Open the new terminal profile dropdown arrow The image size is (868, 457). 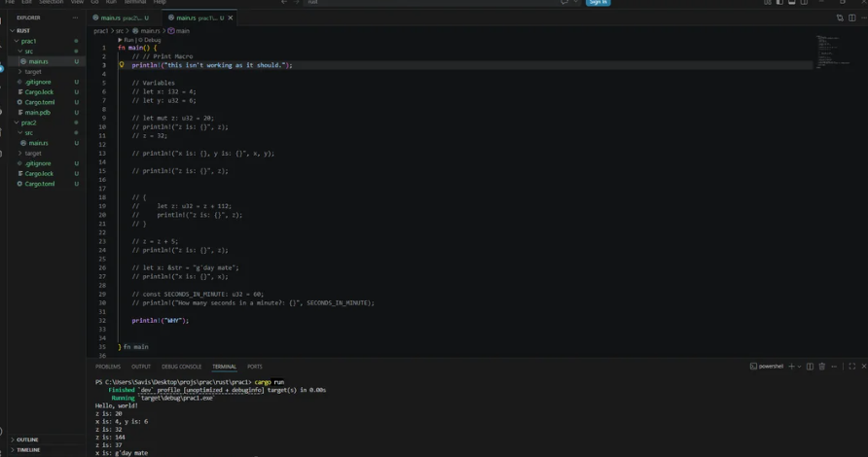tap(799, 367)
